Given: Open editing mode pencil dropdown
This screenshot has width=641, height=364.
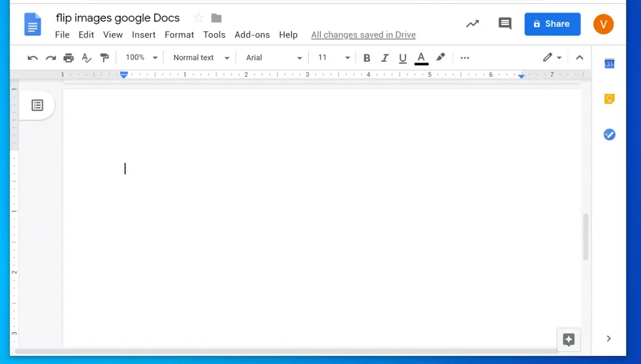Looking at the screenshot, I should coord(552,58).
